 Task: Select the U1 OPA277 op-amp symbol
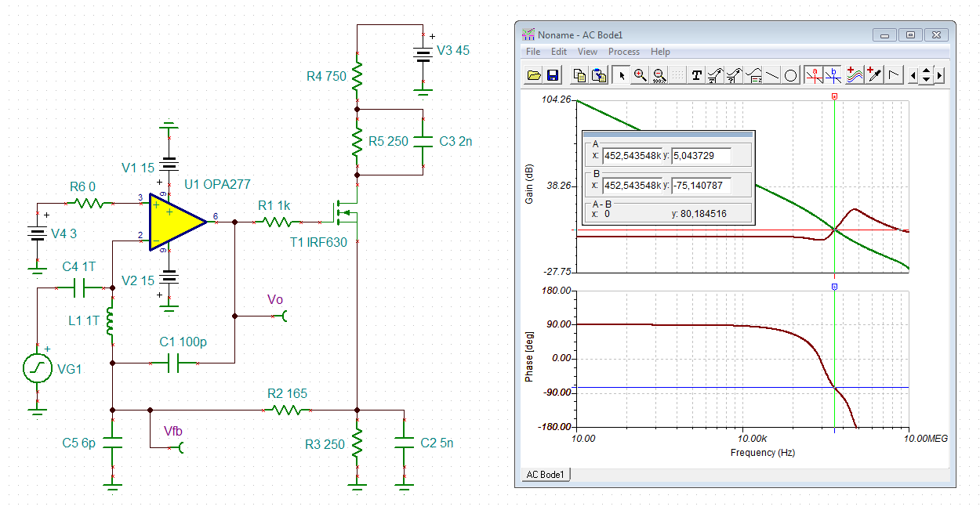coord(179,222)
